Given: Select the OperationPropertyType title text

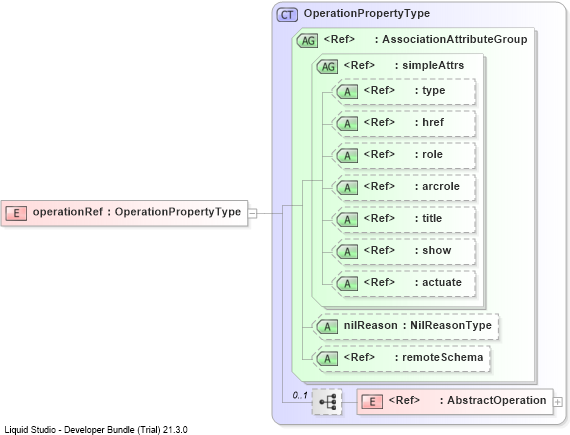Looking at the screenshot, I should [367, 13].
